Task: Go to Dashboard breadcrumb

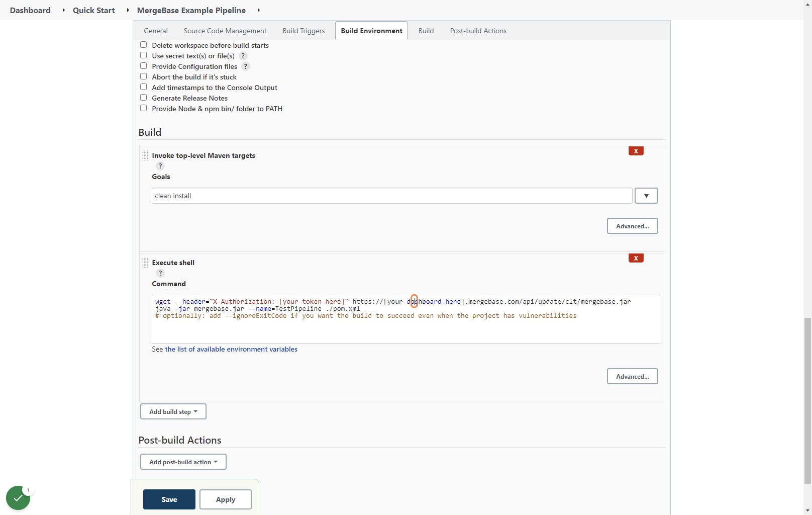Action: [30, 10]
